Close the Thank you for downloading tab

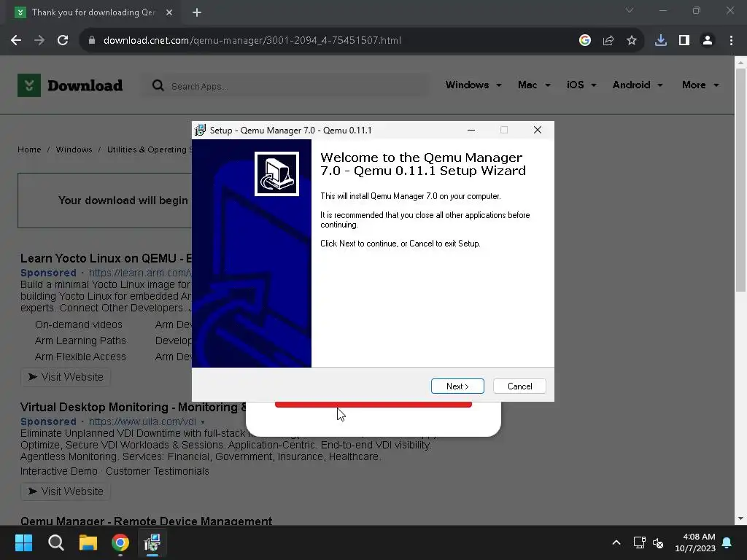click(x=169, y=12)
